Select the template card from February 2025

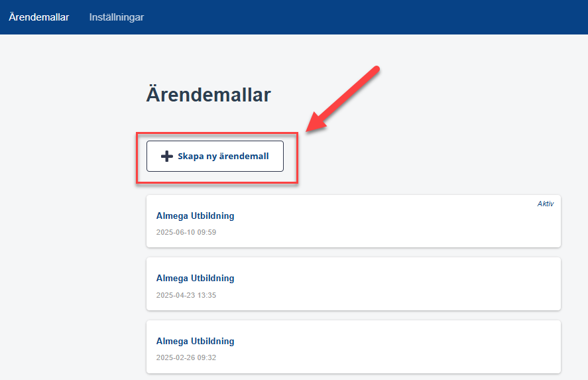[353, 347]
